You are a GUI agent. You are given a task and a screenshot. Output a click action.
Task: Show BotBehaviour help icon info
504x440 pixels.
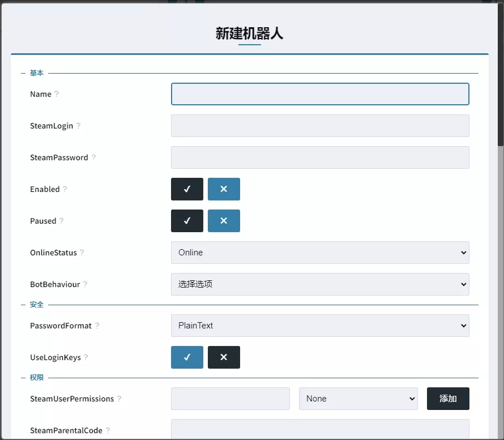pyautogui.click(x=86, y=285)
